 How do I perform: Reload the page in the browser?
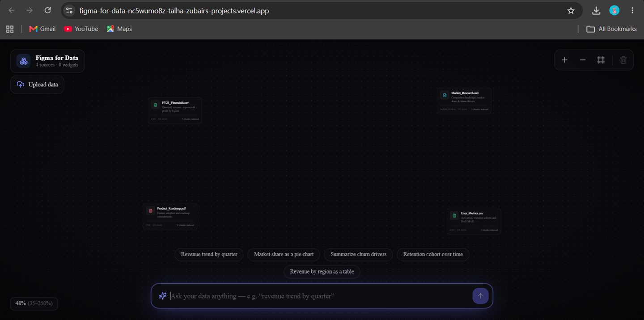point(48,10)
